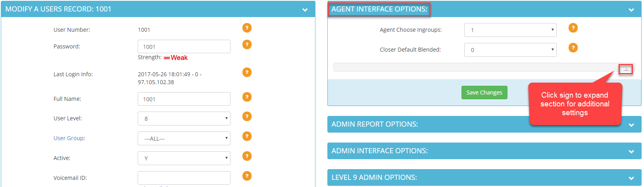Image resolution: width=644 pixels, height=187 pixels.
Task: Click into the Voicemail ID input field
Action: click(x=184, y=178)
